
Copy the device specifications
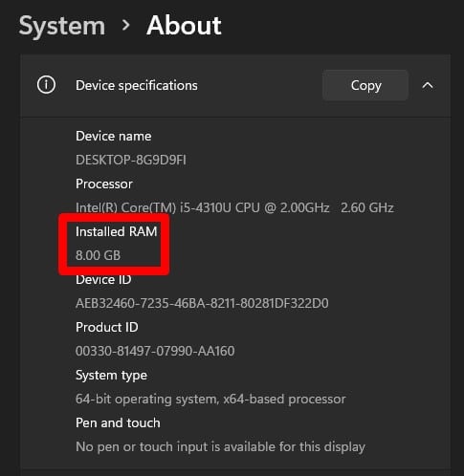[365, 85]
